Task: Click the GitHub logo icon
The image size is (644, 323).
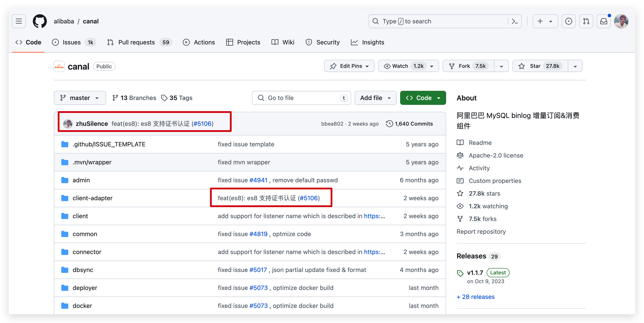Action: click(40, 21)
